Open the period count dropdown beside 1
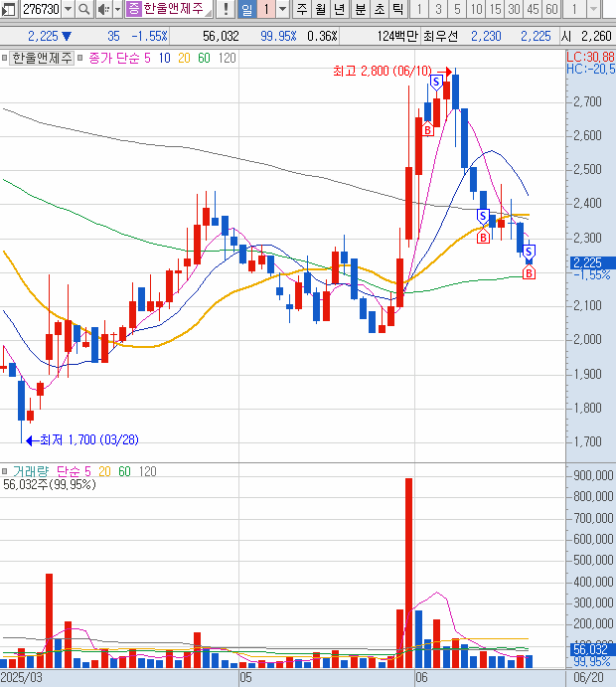The height and width of the screenshot is (687, 616). click(x=282, y=10)
